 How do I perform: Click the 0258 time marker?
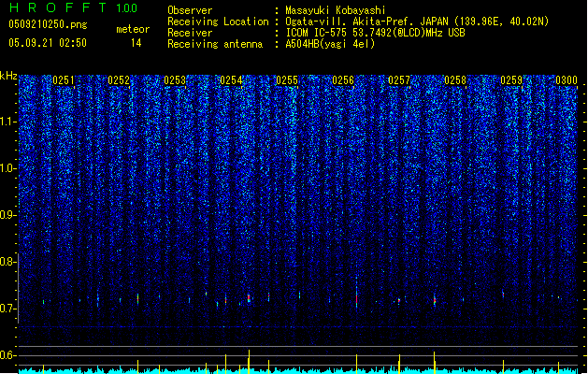coord(455,80)
